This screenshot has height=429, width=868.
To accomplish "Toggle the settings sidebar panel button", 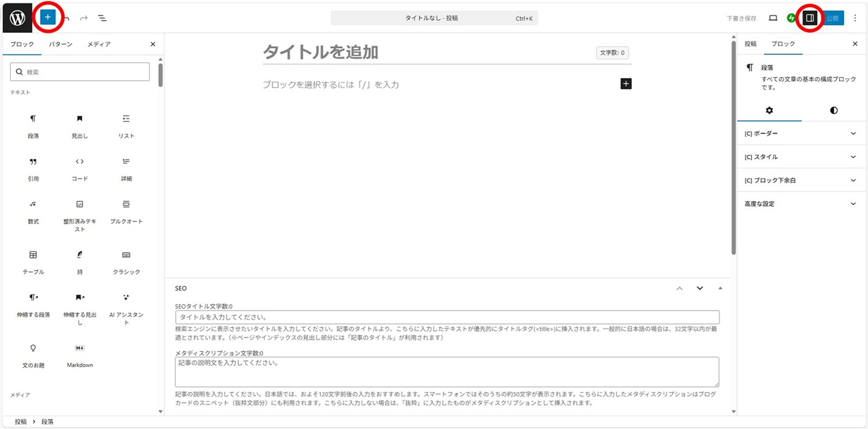I will [x=810, y=18].
